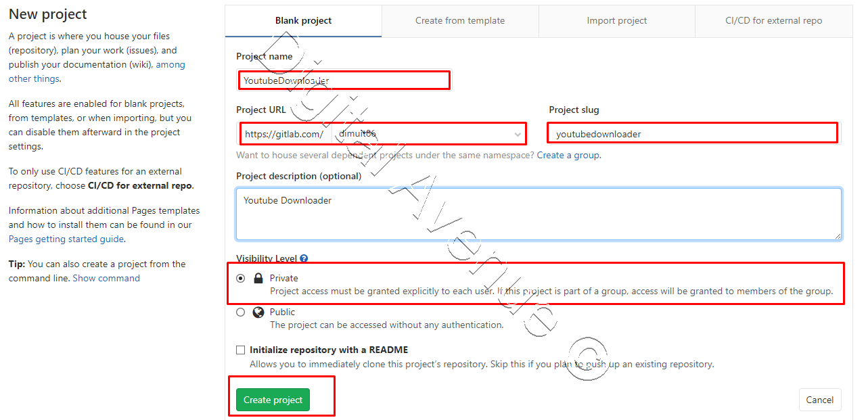Open the Create a group link
Viewport: 868px width, 420px height.
click(x=568, y=155)
